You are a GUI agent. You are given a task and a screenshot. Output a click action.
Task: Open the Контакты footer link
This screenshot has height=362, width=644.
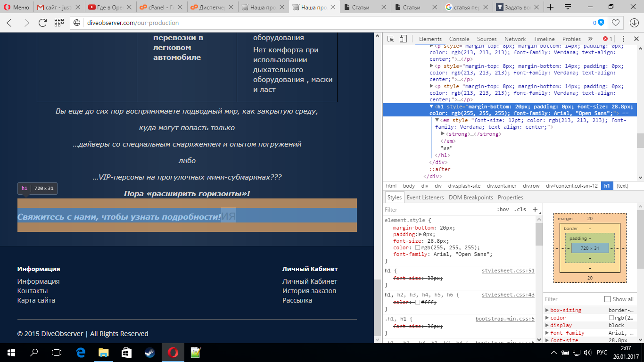click(33, 291)
